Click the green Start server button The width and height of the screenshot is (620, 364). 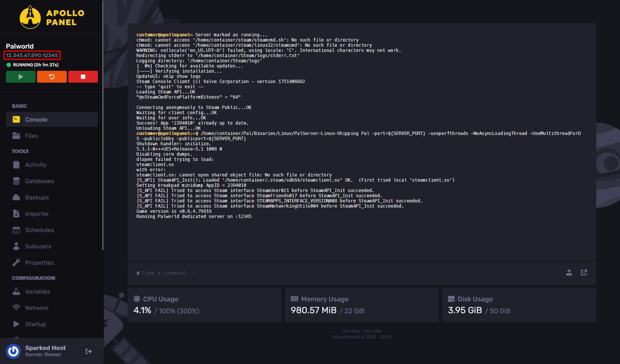click(x=21, y=77)
